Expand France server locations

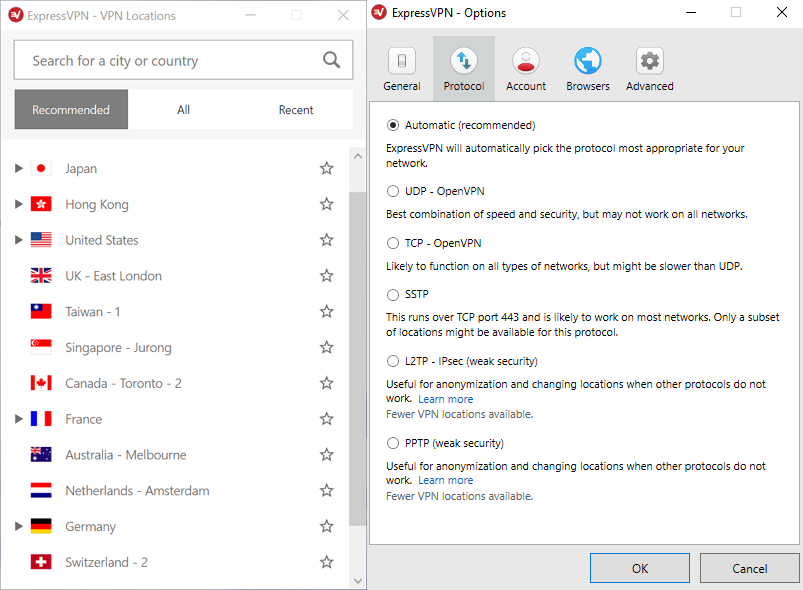click(18, 418)
